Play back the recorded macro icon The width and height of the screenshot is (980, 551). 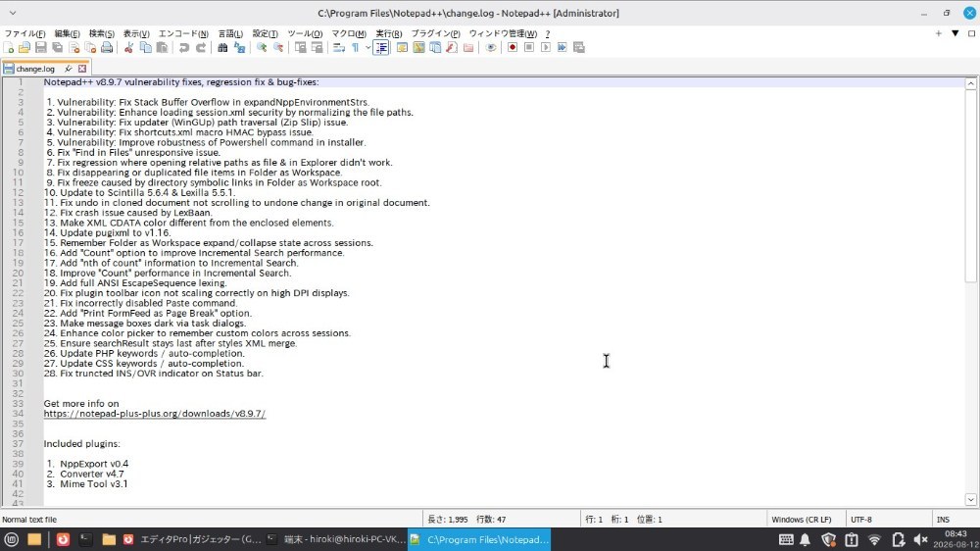[x=546, y=47]
